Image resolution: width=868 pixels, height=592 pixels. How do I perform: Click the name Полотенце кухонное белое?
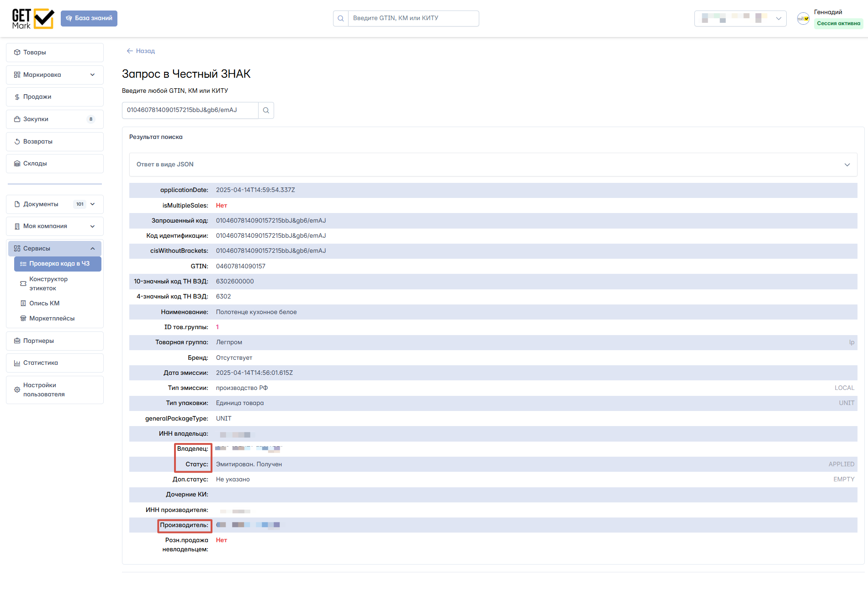(256, 312)
